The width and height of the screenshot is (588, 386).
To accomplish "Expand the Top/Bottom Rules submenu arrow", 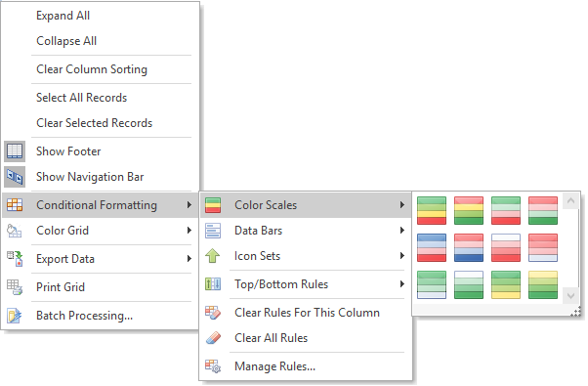I will coord(402,284).
